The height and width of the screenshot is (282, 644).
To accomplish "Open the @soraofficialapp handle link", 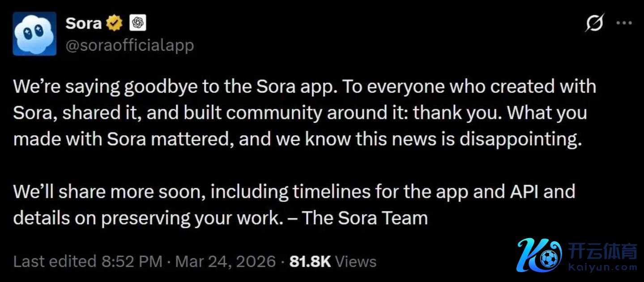I will [x=130, y=46].
